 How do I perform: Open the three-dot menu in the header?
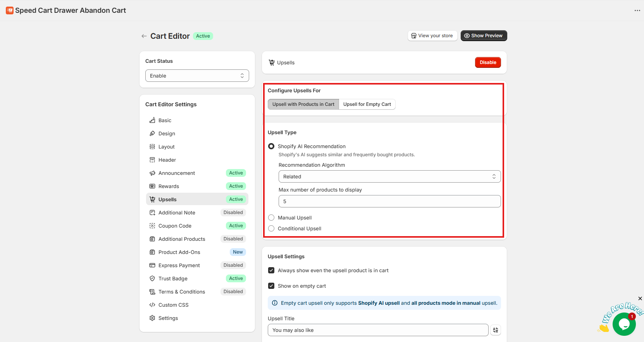pyautogui.click(x=637, y=10)
